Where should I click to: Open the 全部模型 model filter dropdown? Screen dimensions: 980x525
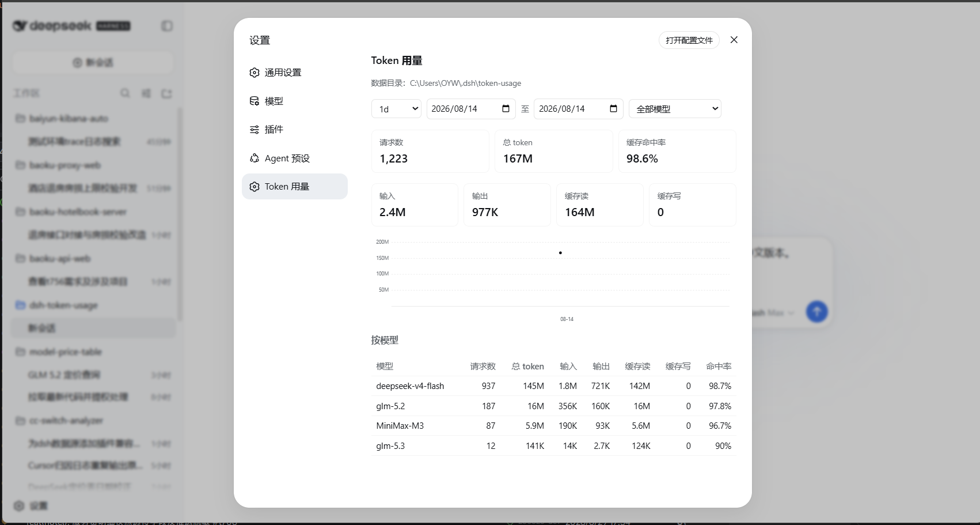[x=675, y=109]
